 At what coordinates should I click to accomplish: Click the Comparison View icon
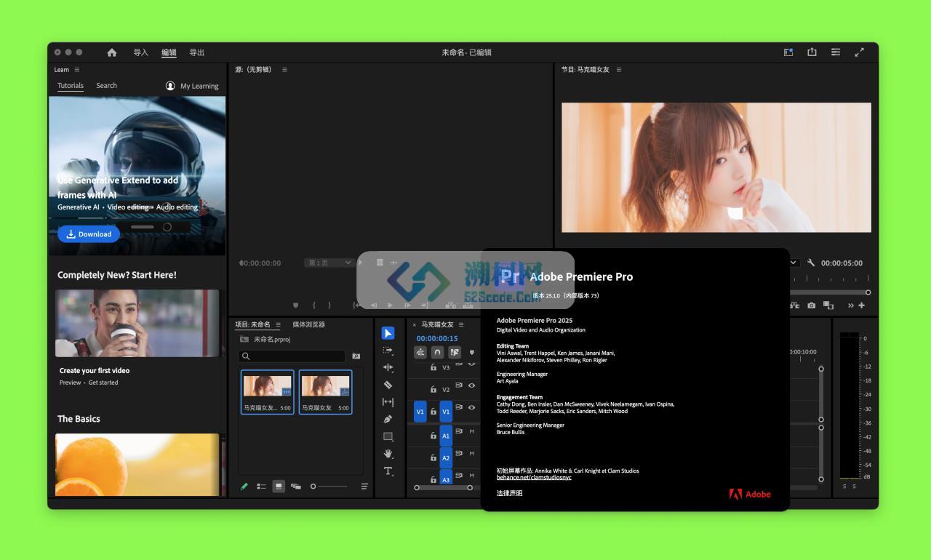(829, 305)
